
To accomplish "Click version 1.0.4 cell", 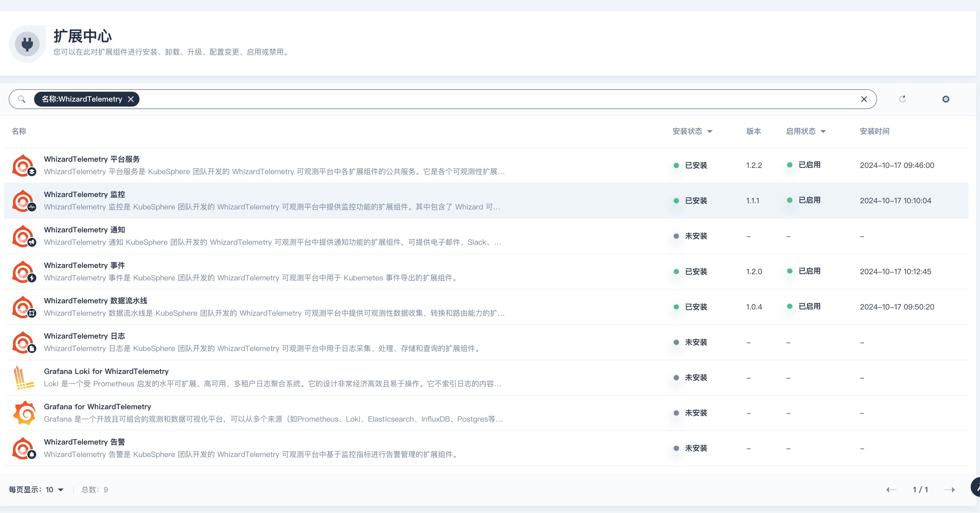I will [x=754, y=307].
